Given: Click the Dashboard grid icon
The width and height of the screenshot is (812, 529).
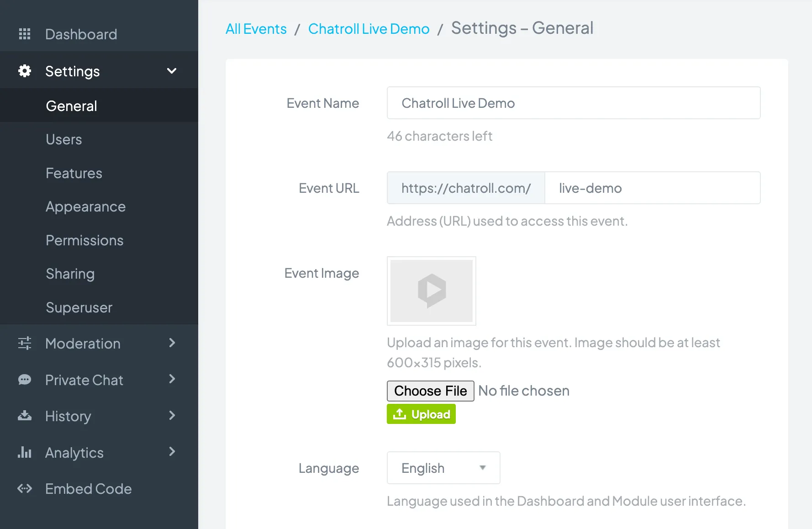Looking at the screenshot, I should pos(25,34).
